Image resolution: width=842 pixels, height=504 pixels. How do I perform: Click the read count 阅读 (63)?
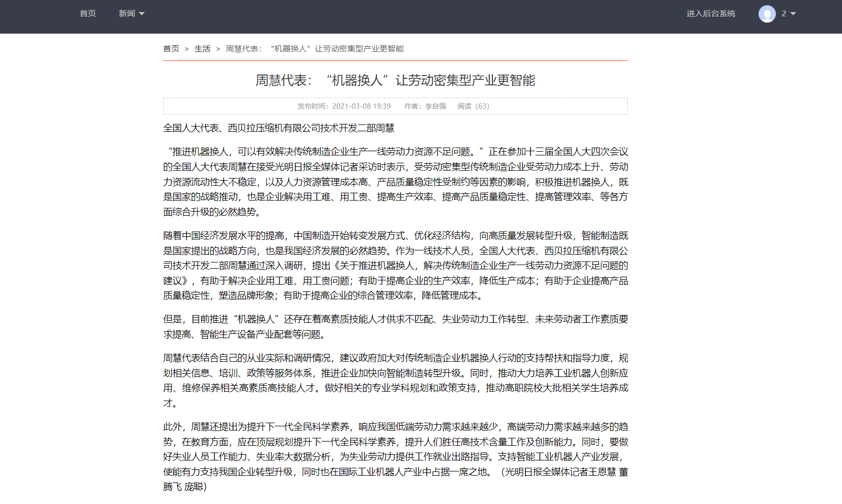[473, 106]
